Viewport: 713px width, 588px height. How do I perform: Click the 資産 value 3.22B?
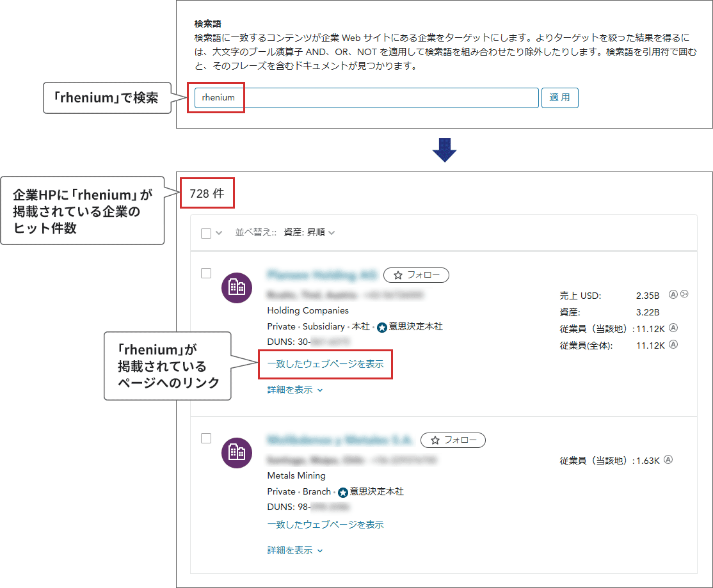point(648,313)
